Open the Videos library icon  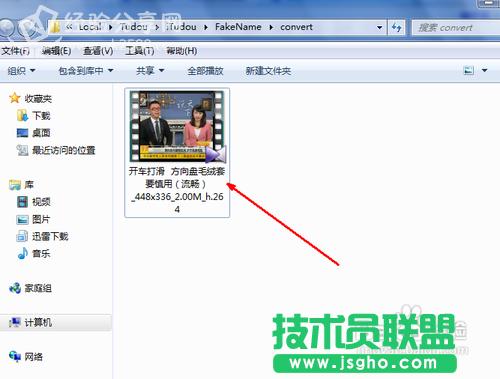(22, 202)
